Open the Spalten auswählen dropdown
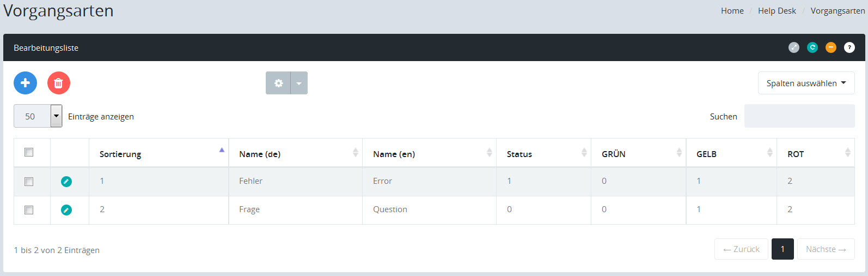868x276 pixels. (806, 83)
